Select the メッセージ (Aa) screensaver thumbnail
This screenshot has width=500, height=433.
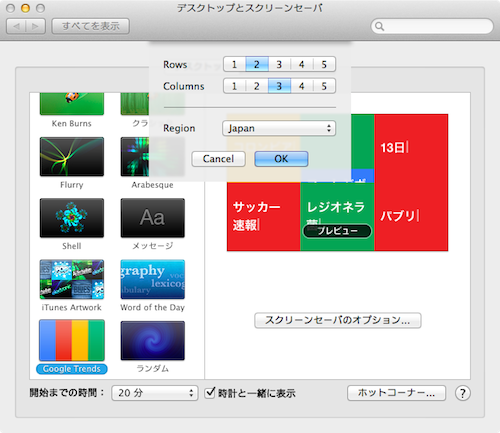[x=153, y=218]
